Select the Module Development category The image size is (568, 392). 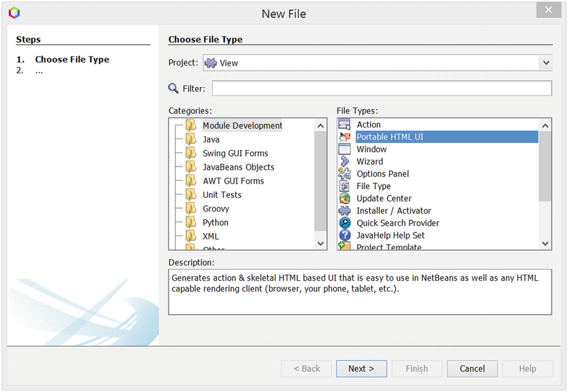(242, 125)
